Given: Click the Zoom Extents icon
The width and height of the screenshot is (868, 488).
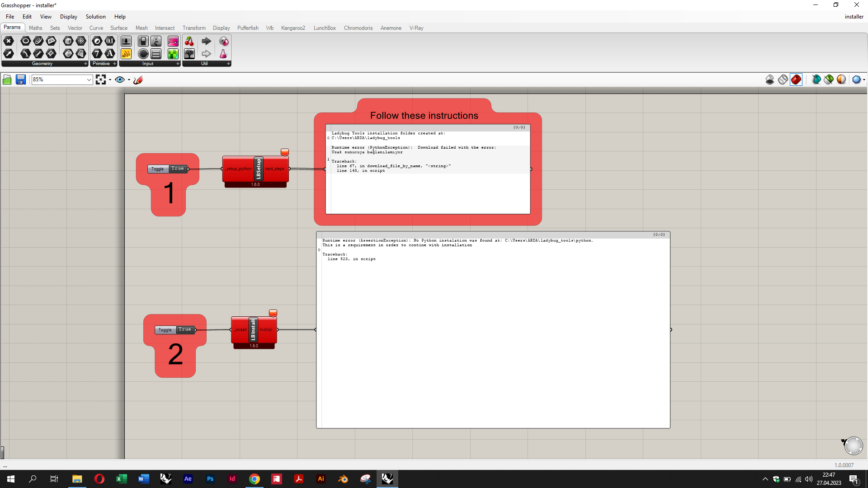Looking at the screenshot, I should pyautogui.click(x=101, y=80).
